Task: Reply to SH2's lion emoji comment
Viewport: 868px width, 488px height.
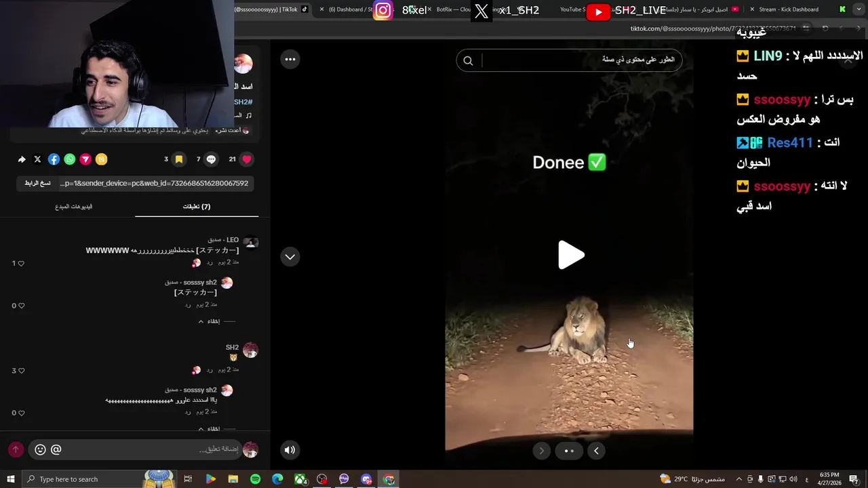Action: coord(210,370)
